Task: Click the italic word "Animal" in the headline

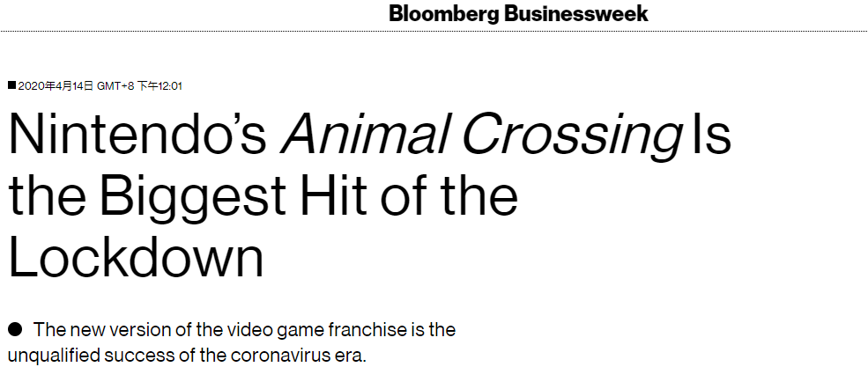Action: click(365, 137)
